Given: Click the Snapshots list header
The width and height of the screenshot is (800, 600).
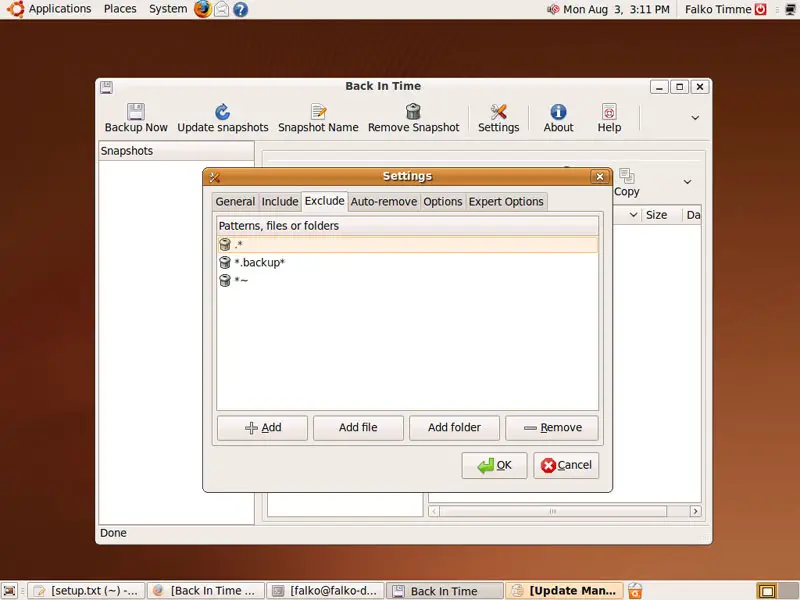Looking at the screenshot, I should pyautogui.click(x=176, y=151).
